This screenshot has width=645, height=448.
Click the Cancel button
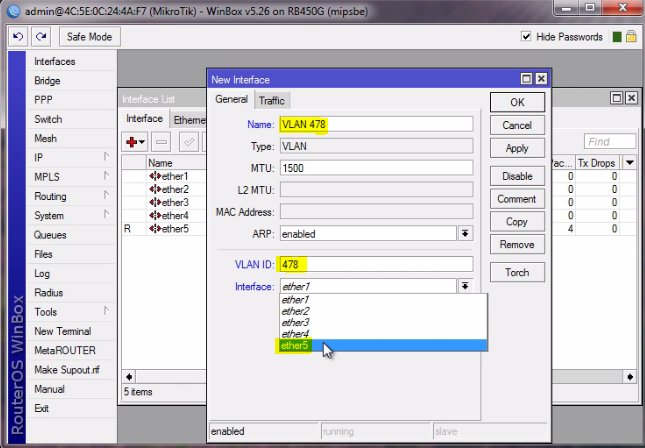tap(517, 125)
